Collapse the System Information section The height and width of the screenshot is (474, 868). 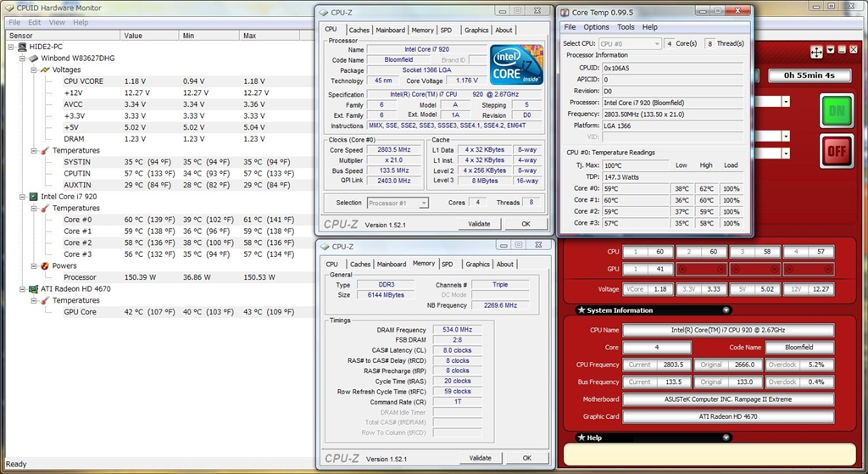(726, 310)
